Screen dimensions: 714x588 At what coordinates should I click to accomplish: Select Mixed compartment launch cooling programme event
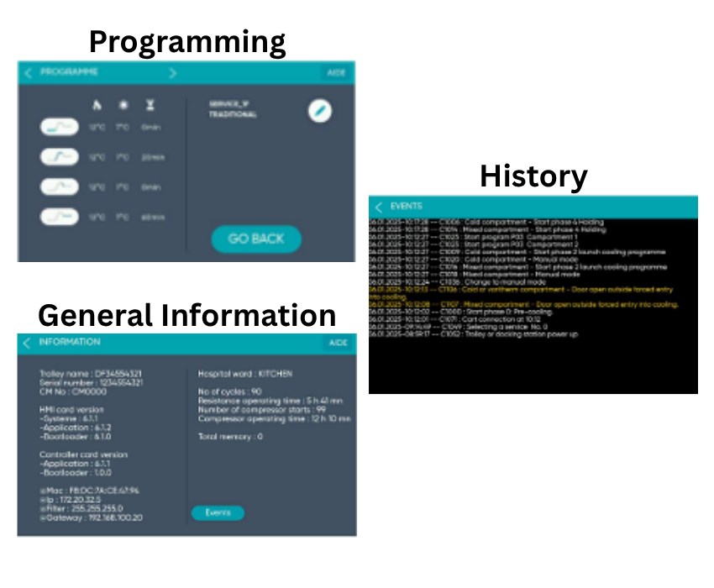pos(518,267)
